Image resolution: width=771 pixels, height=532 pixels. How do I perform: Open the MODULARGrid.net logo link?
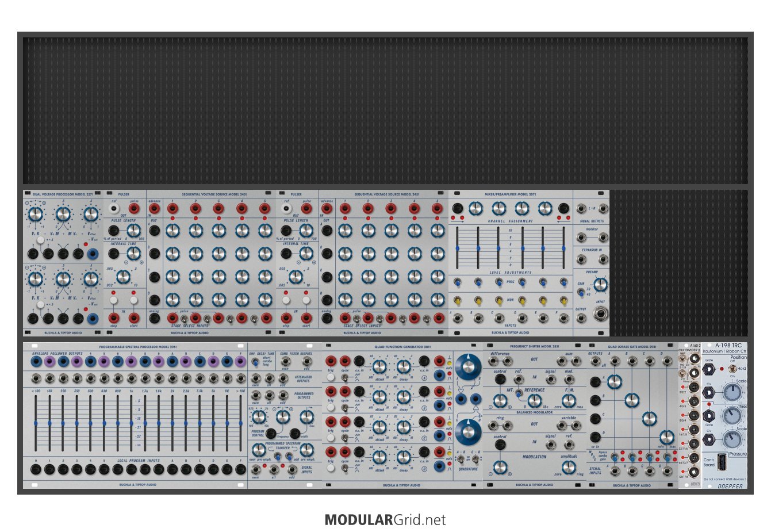tap(385, 520)
